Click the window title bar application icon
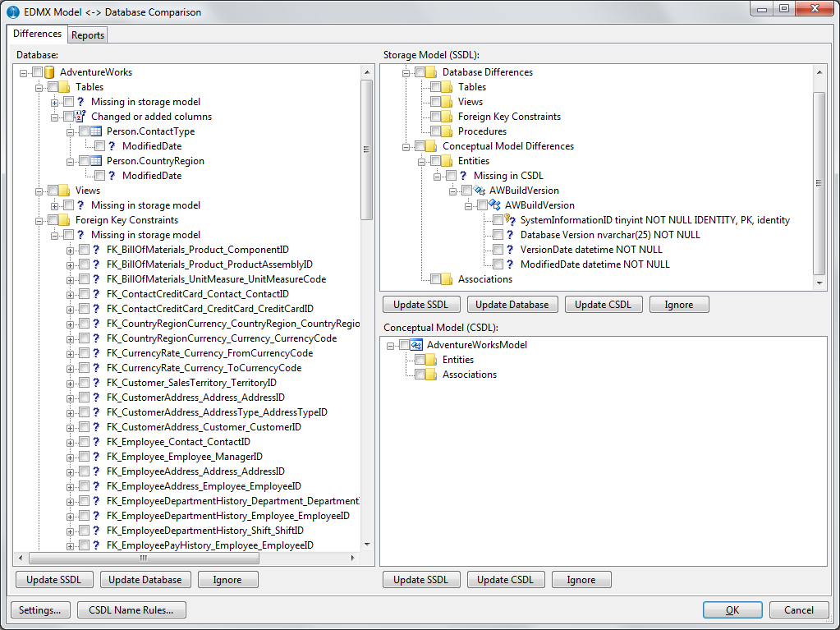This screenshot has height=630, width=840. [13, 11]
